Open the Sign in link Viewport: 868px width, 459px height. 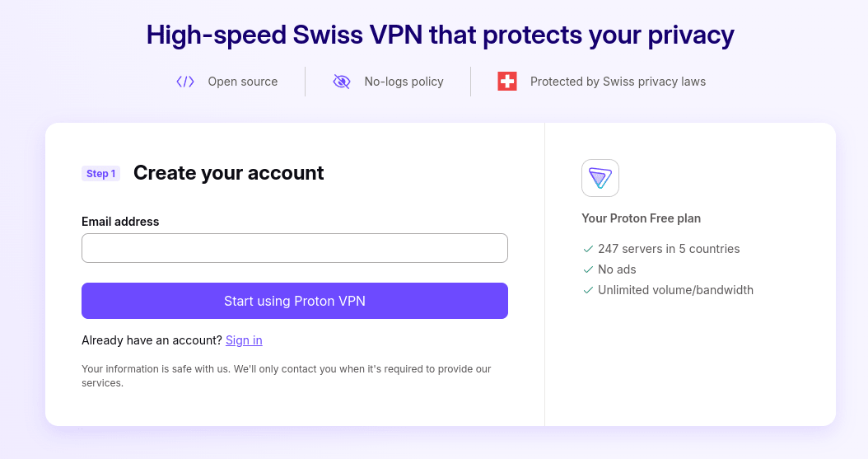click(x=244, y=340)
